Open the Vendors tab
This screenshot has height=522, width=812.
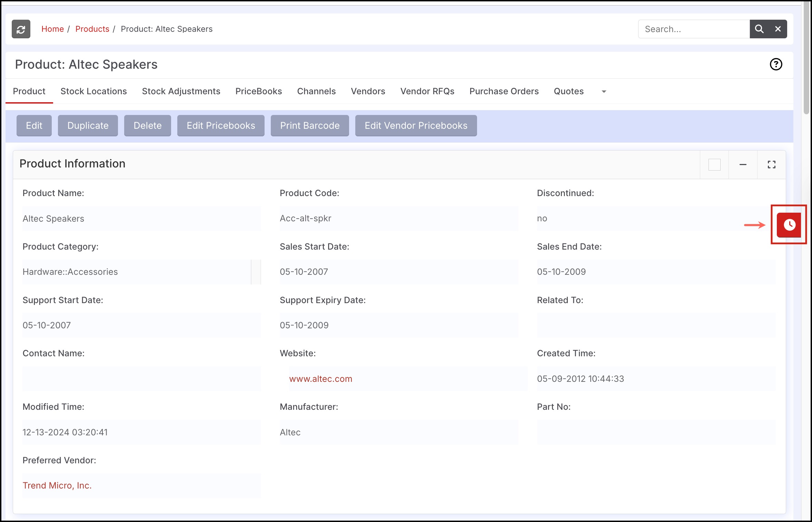click(x=368, y=91)
